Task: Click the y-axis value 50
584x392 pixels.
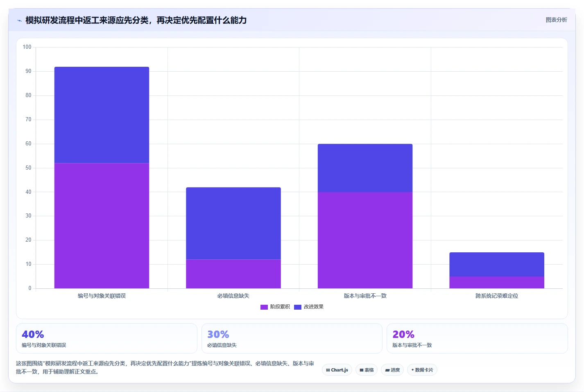Action: [x=28, y=168]
